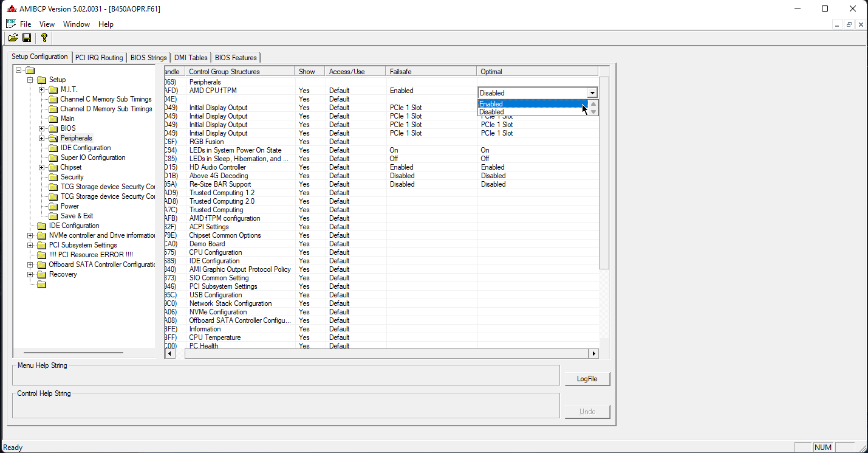This screenshot has width=868, height=453.
Task: Expand the Peripherals tree node
Action: point(42,138)
